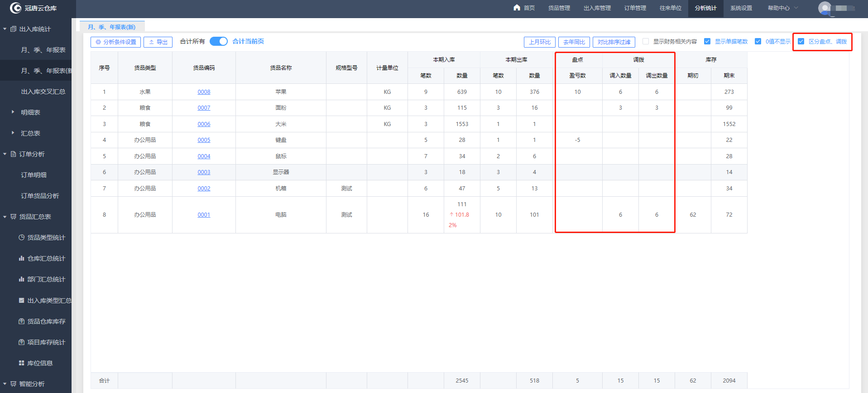
Task: Select the 月、季、年报表(新) tab
Action: pyautogui.click(x=112, y=27)
